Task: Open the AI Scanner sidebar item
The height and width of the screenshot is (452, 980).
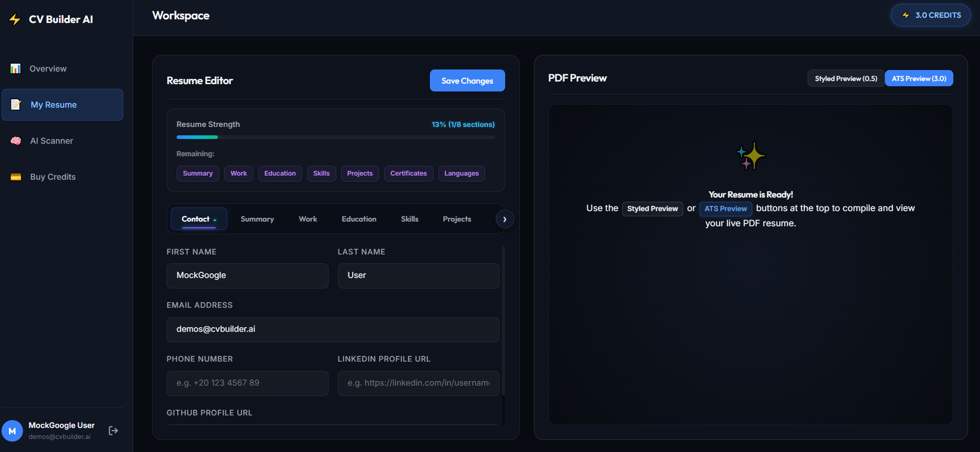Action: tap(63, 141)
